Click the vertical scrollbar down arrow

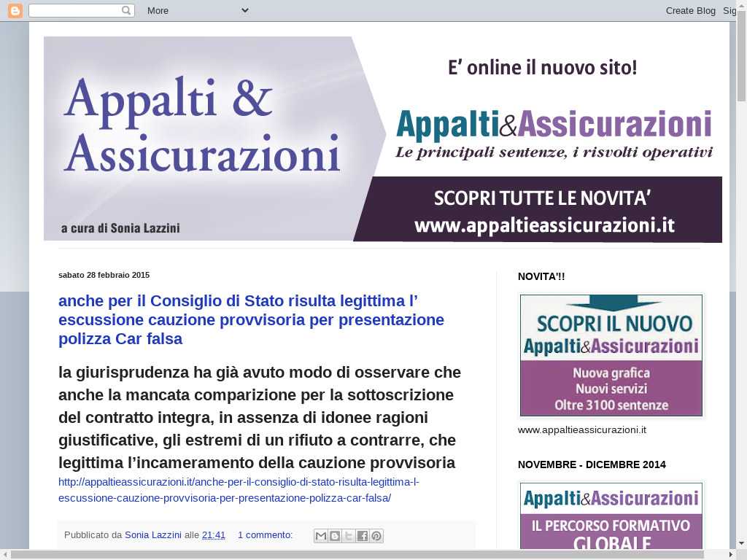[741, 542]
